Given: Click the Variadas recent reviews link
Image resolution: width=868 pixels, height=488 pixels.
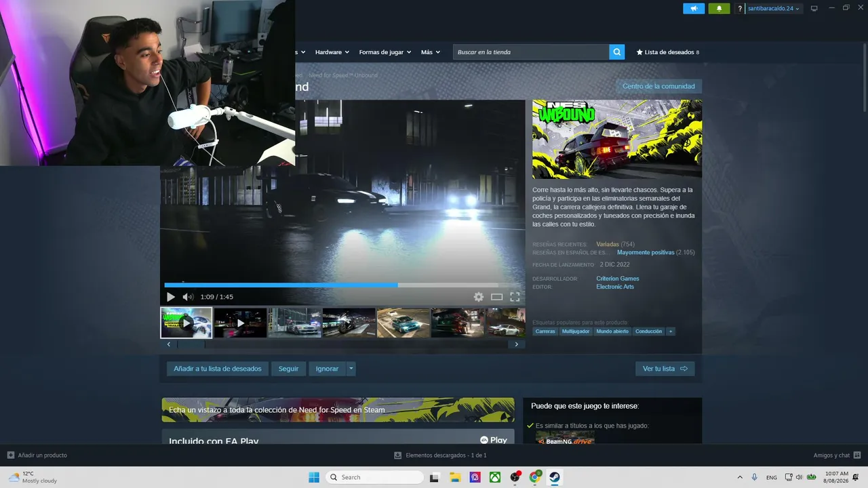Looking at the screenshot, I should tap(608, 244).
